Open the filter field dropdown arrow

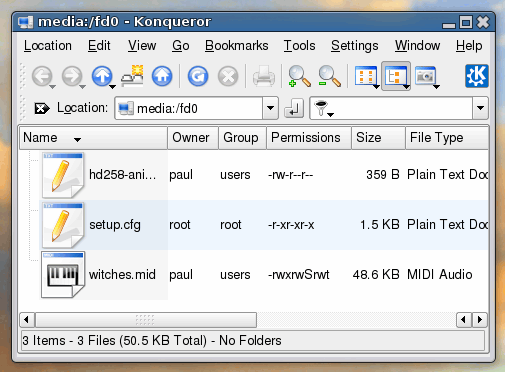tap(480, 108)
